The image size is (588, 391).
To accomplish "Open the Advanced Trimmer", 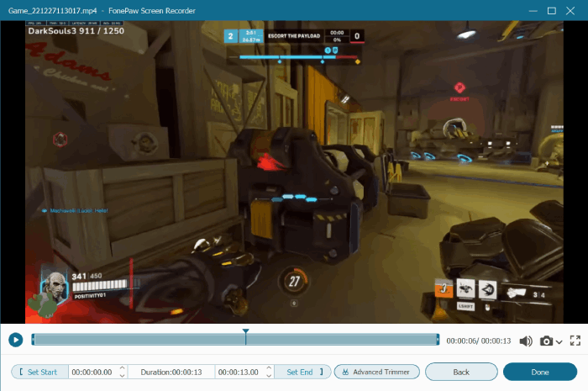I will point(376,372).
